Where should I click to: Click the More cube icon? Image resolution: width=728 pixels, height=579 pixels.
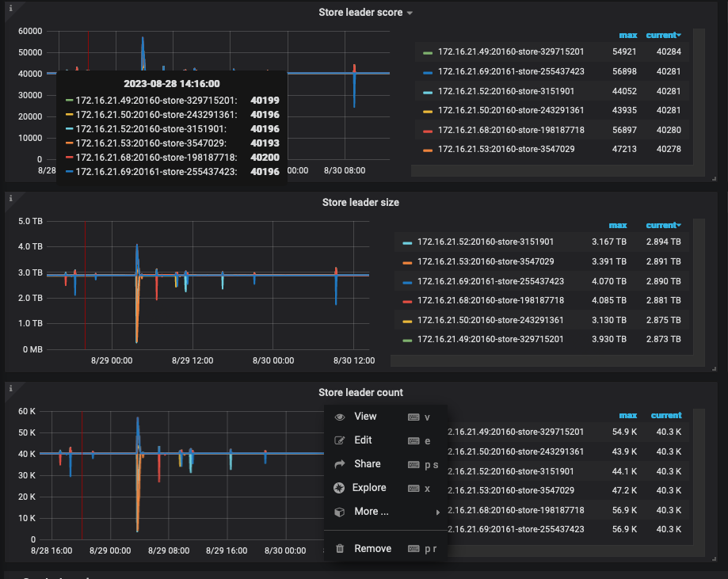340,512
